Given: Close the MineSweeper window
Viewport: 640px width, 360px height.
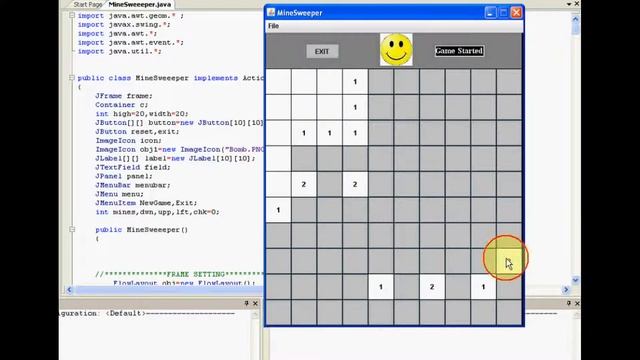Looking at the screenshot, I should coord(516,13).
